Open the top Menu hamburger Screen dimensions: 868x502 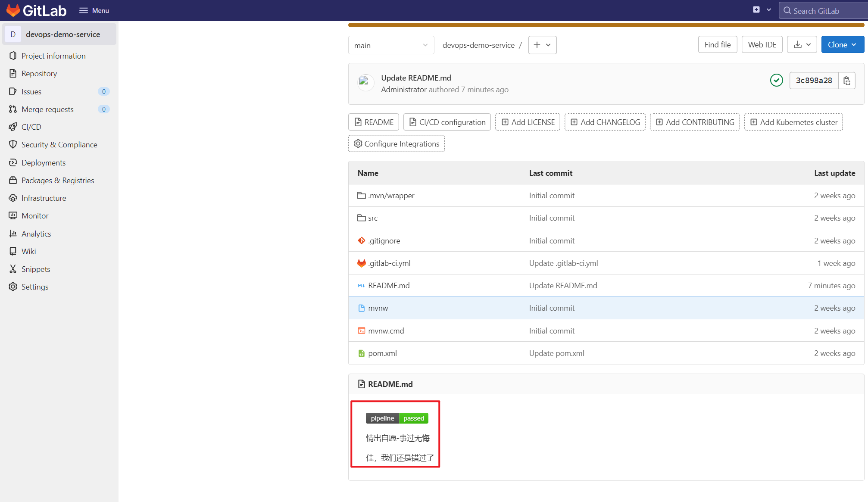[94, 10]
